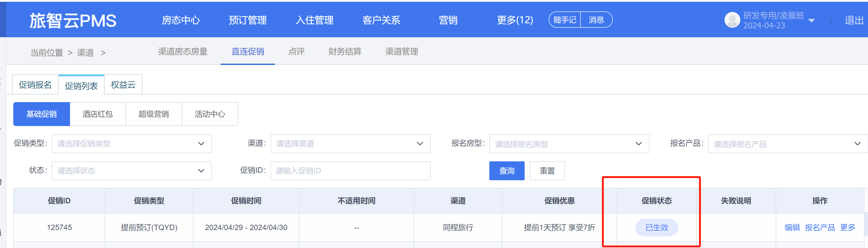Open the 权益云 tab
This screenshot has width=868, height=248.
click(123, 84)
